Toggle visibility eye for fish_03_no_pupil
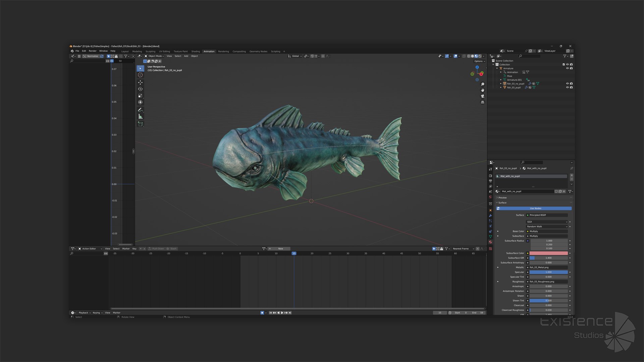The image size is (644, 362). coord(568,84)
